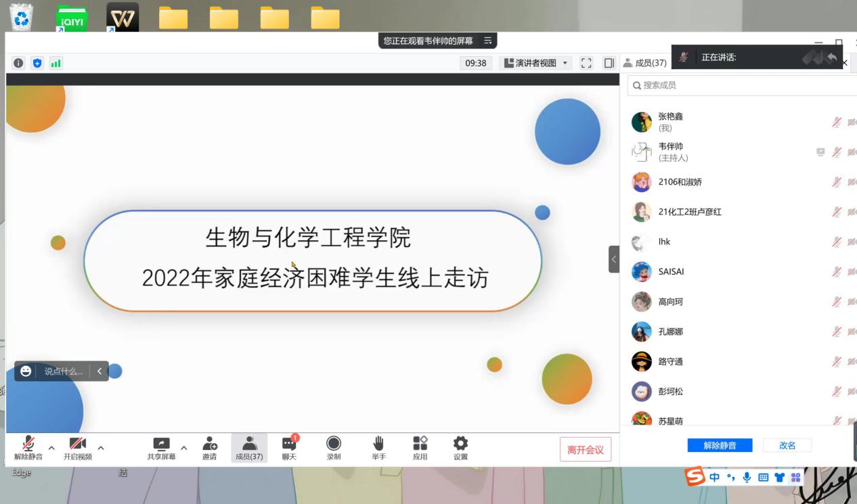Open the 聊天 chat panel
The height and width of the screenshot is (504, 857).
(289, 447)
